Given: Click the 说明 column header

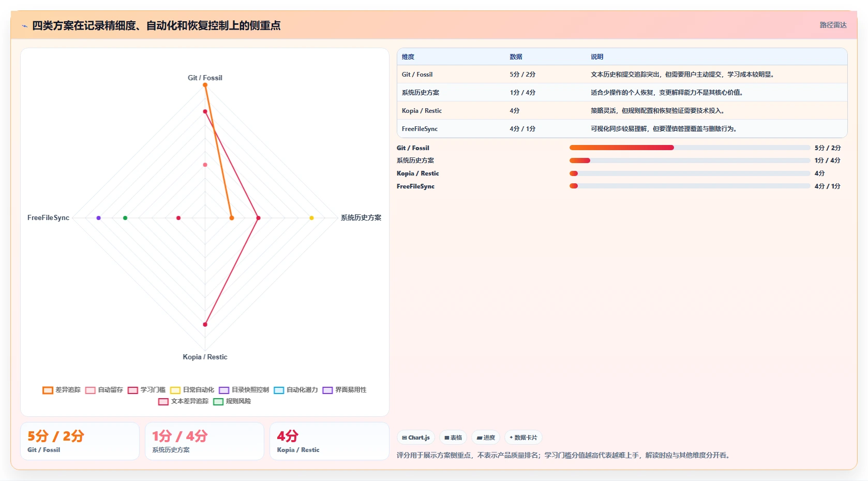Looking at the screenshot, I should [x=597, y=57].
